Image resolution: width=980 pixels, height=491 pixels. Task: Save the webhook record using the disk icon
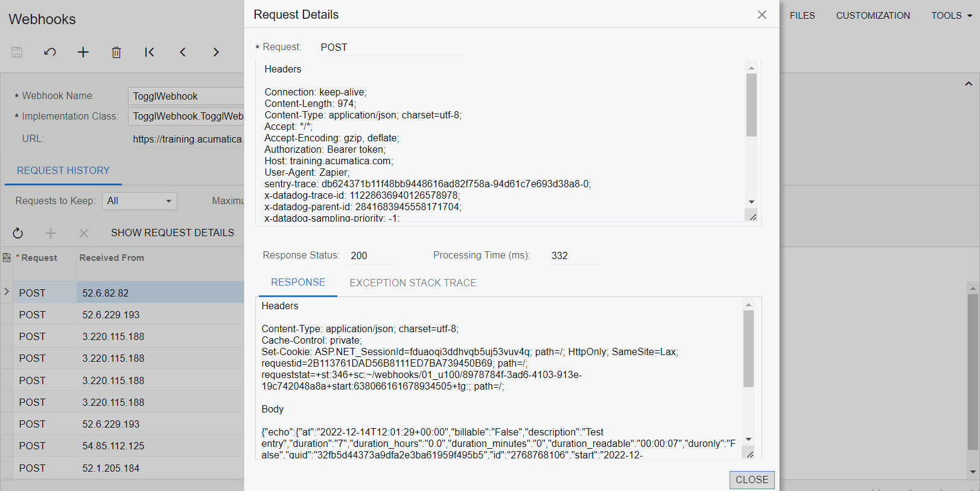click(x=16, y=53)
